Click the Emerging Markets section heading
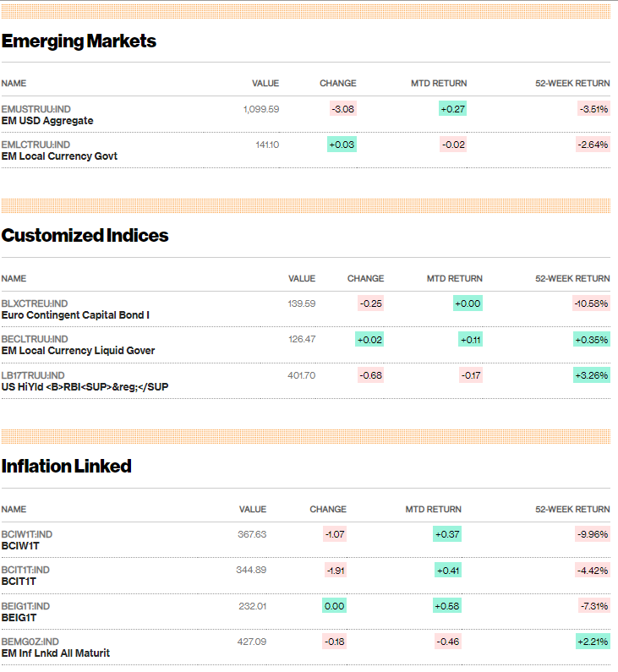The image size is (618, 672). (x=79, y=41)
